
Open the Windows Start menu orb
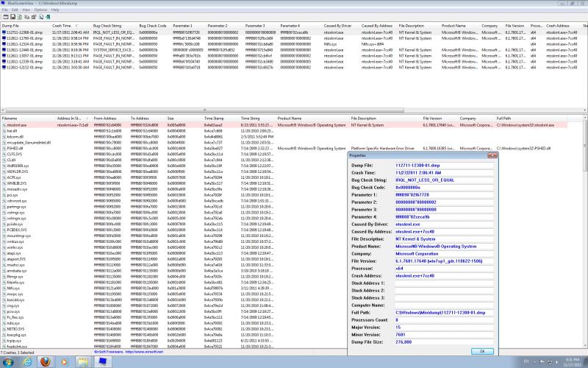(8, 362)
